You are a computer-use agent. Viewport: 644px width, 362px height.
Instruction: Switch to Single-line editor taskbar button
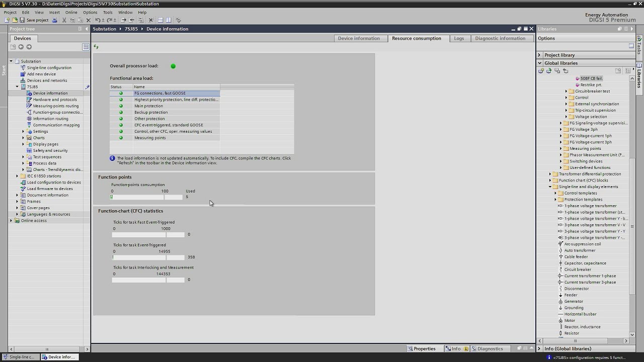pos(20,357)
